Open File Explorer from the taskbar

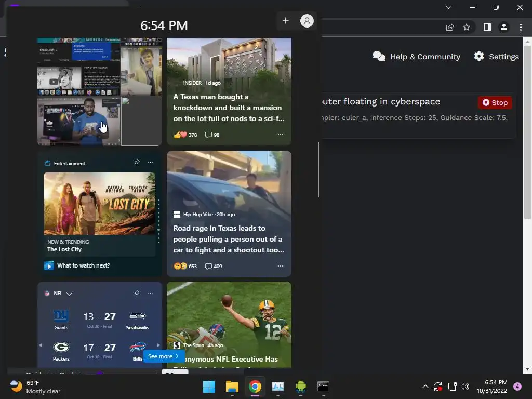click(x=232, y=387)
